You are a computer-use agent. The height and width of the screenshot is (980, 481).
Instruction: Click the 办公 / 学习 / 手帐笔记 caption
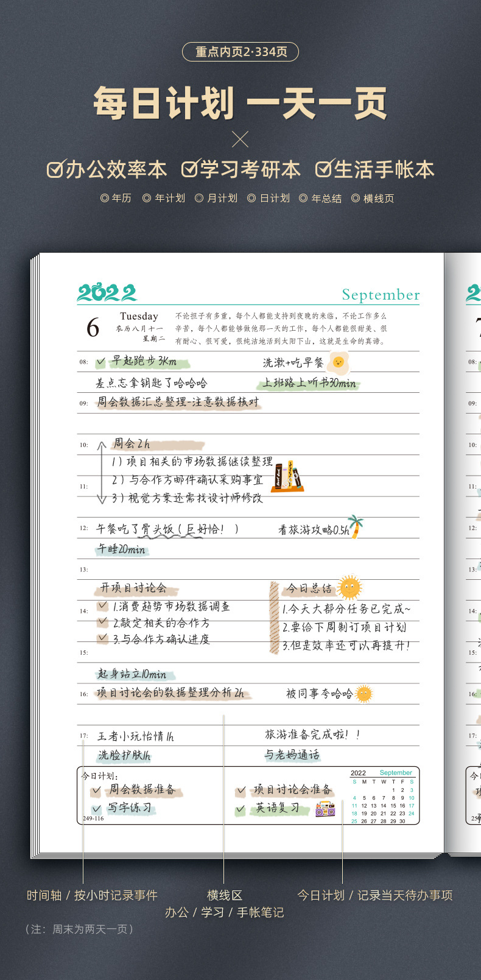tap(224, 912)
